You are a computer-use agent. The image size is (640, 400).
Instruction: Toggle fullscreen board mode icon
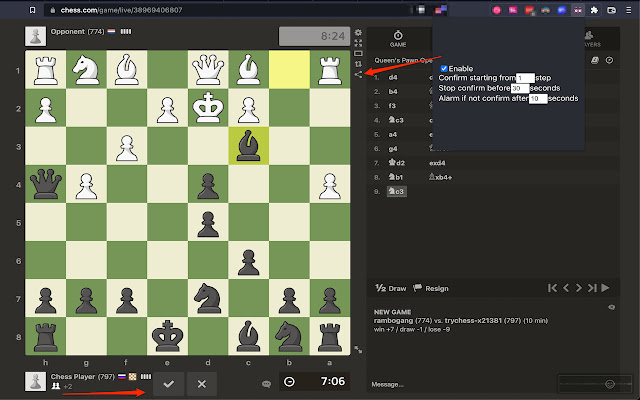point(358,43)
